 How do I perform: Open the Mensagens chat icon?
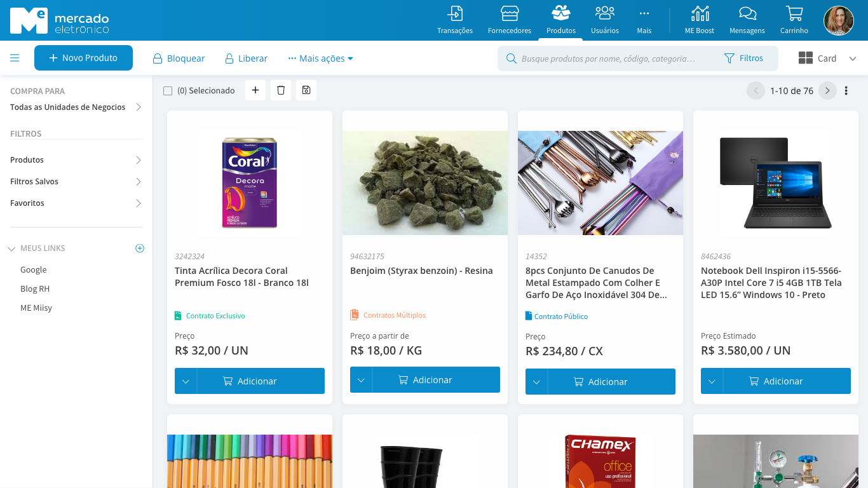click(747, 13)
